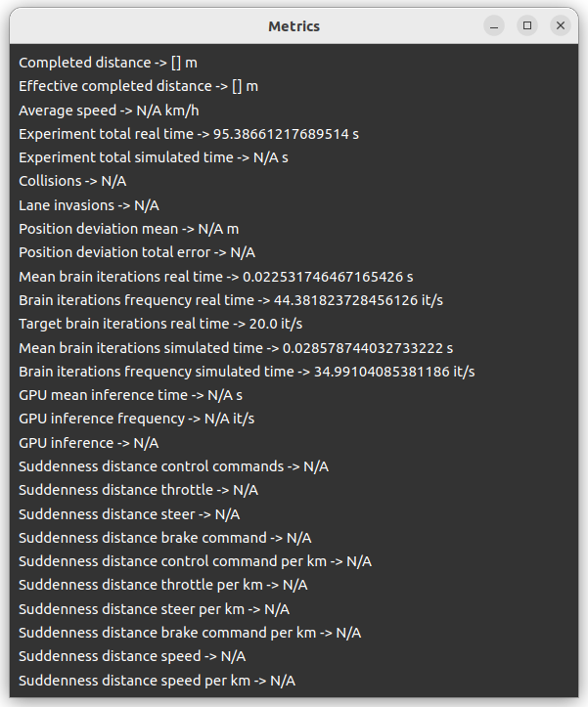Click Suddenness distance control commands entry
Screen dimensions: 588x707
174,466
